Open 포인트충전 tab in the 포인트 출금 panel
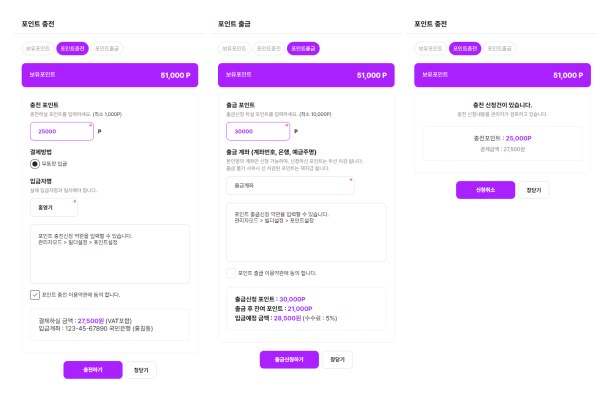 (269, 48)
